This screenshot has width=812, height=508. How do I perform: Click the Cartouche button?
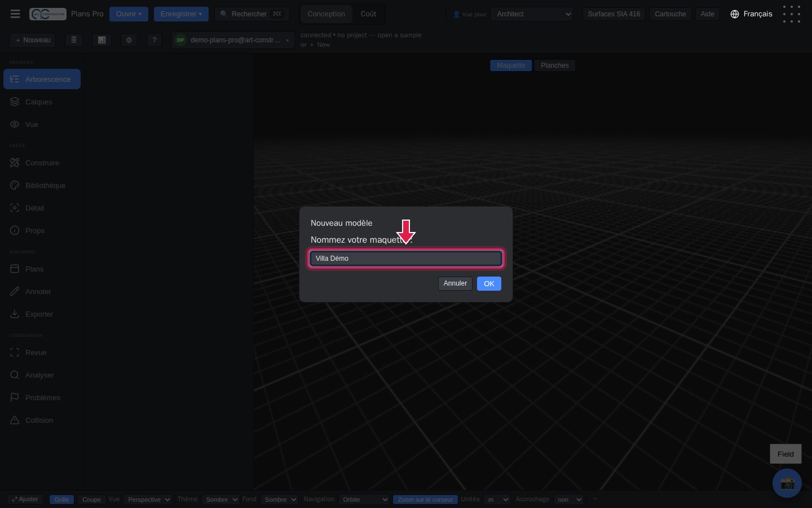[x=670, y=14]
